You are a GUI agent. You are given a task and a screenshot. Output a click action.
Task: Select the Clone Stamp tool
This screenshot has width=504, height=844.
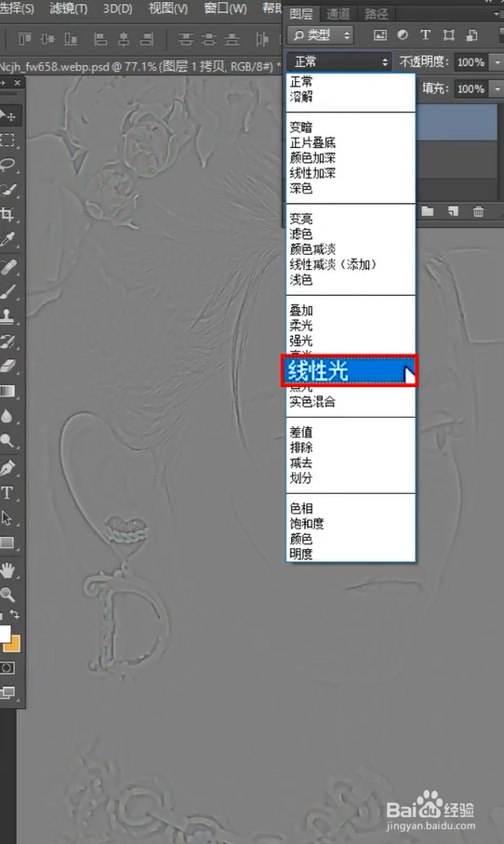[x=7, y=316]
